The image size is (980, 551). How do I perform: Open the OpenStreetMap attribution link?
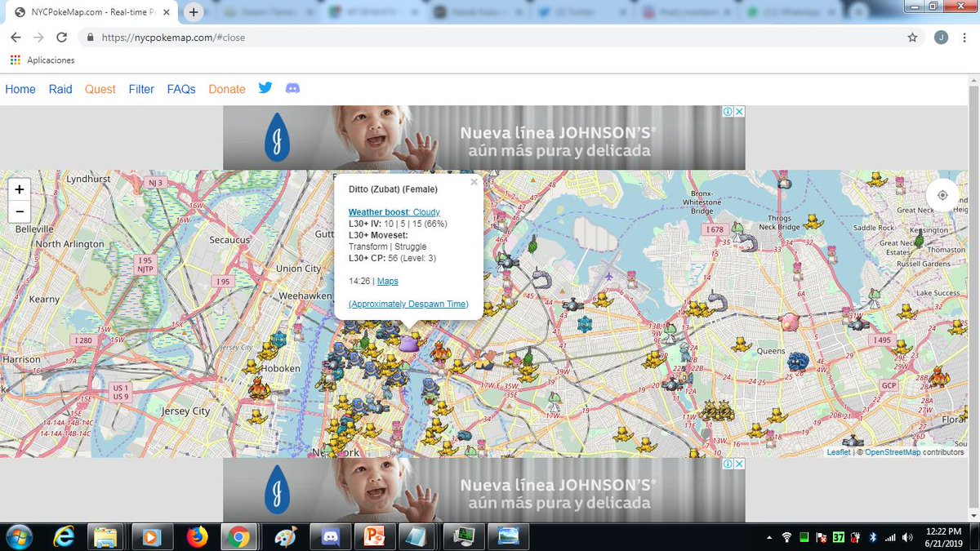(x=893, y=452)
